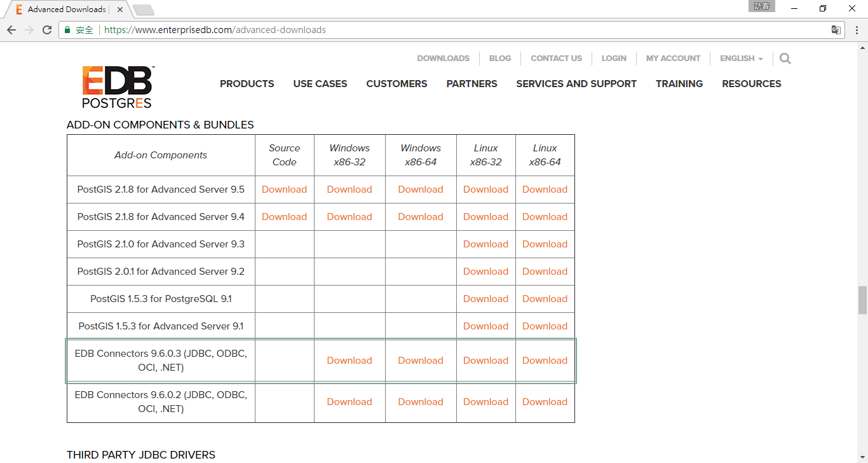
Task: Download PostGIS 1.5.3 PostgreSQL 9.1 Linux x86-32
Action: click(x=485, y=299)
